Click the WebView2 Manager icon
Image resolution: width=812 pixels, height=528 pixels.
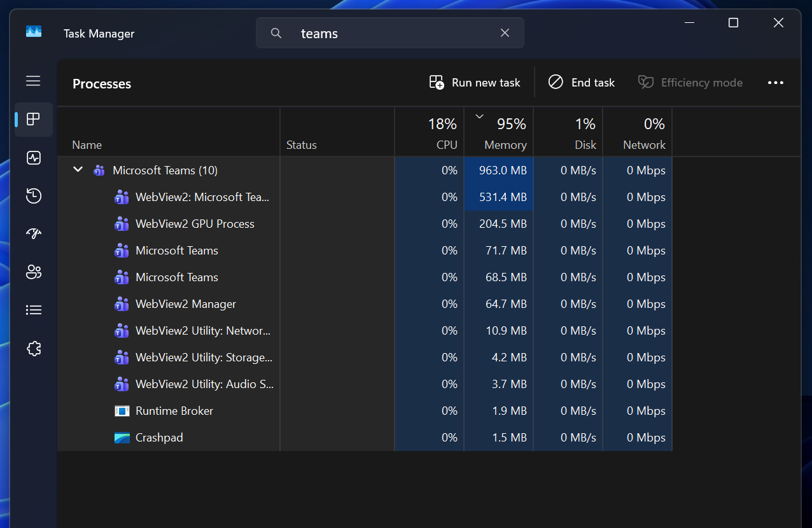pyautogui.click(x=122, y=304)
